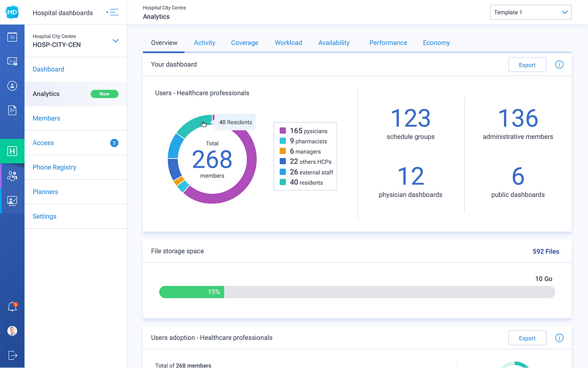Click the file storage progress bar
The height and width of the screenshot is (368, 588).
tap(357, 292)
